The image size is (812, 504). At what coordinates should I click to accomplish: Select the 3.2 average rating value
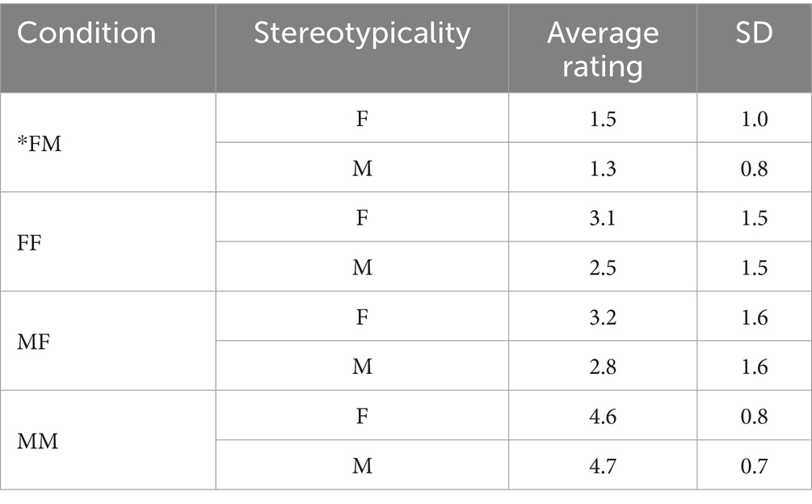tap(603, 317)
